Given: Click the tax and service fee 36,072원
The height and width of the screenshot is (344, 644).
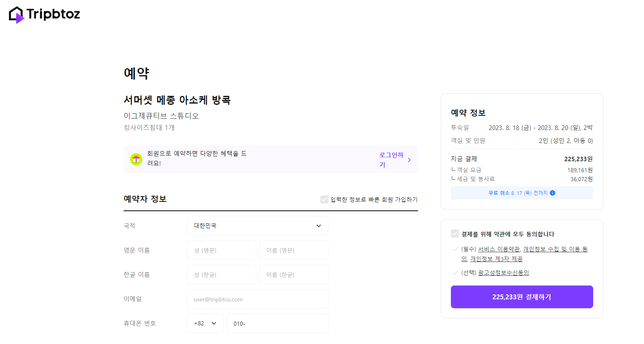Looking at the screenshot, I should [581, 179].
